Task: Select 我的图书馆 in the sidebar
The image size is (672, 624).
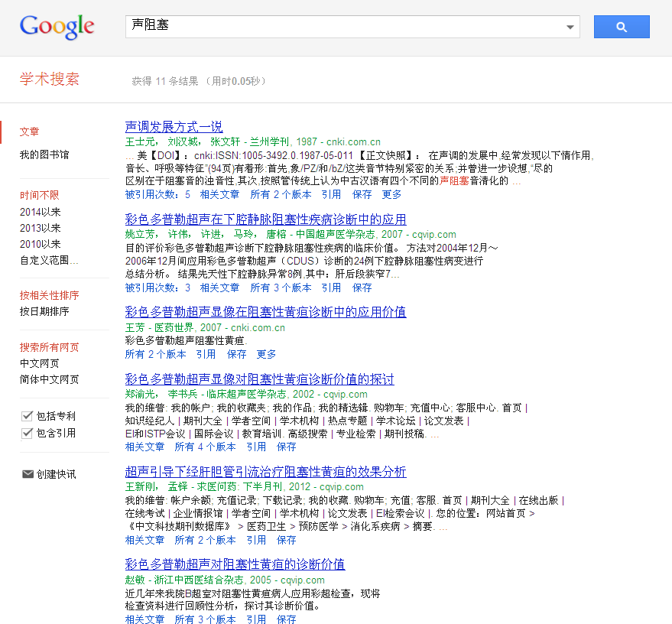Action: (44, 154)
